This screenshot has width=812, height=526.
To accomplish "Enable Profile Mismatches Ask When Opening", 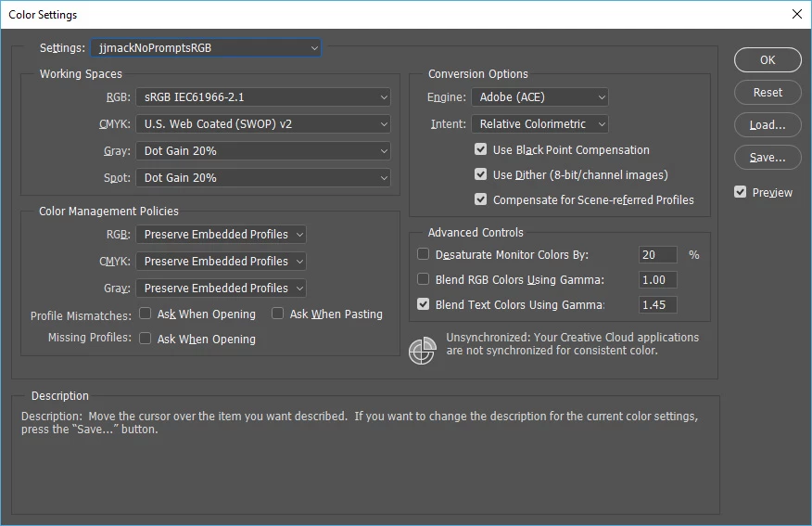I will pos(145,314).
